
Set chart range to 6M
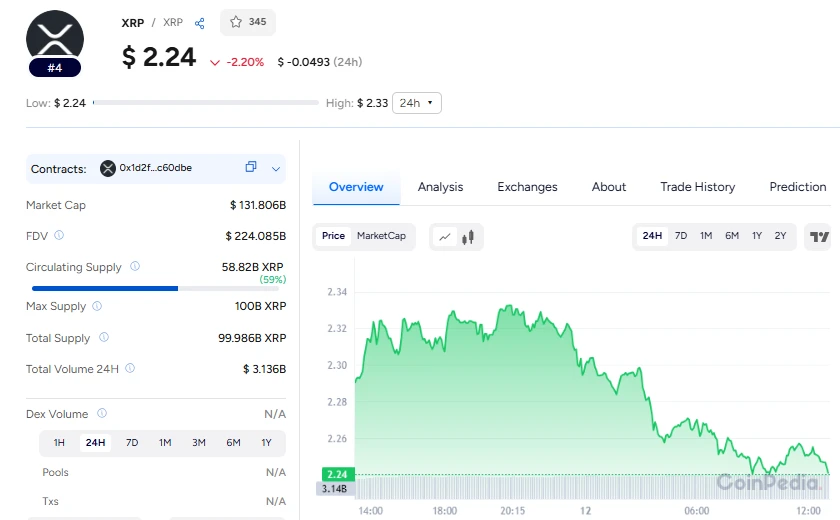732,236
